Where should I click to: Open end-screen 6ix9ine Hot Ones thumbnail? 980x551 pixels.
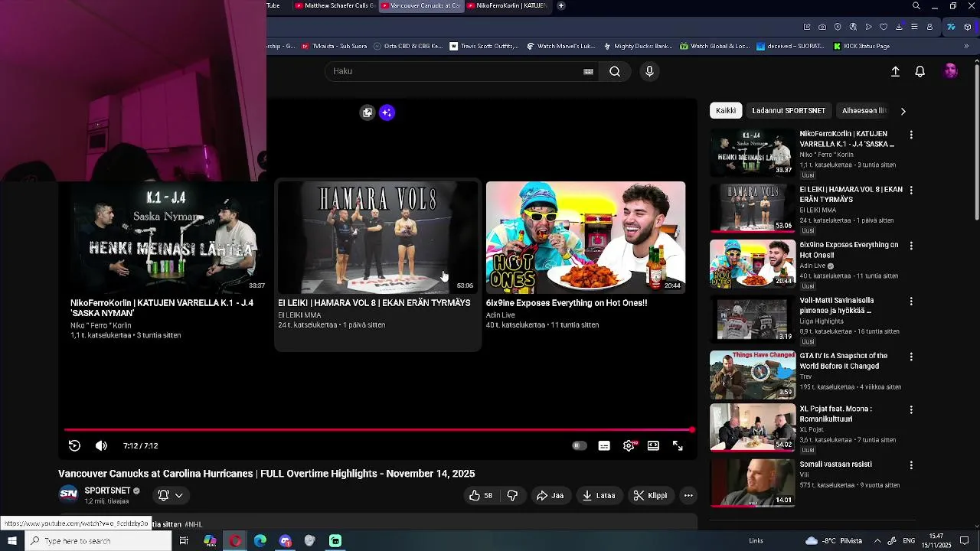(x=586, y=237)
